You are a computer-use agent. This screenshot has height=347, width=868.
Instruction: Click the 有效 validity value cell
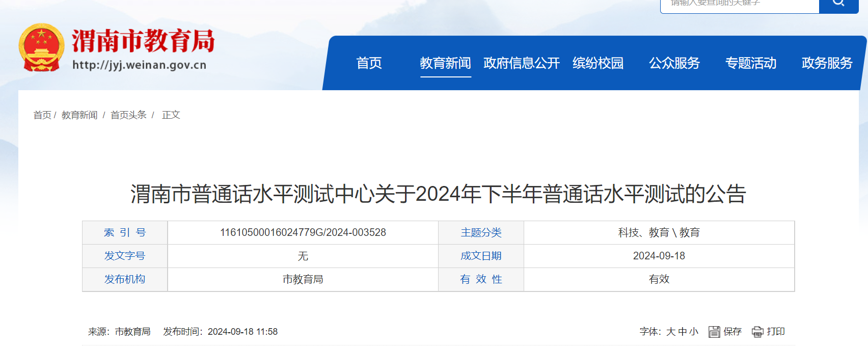point(659,280)
